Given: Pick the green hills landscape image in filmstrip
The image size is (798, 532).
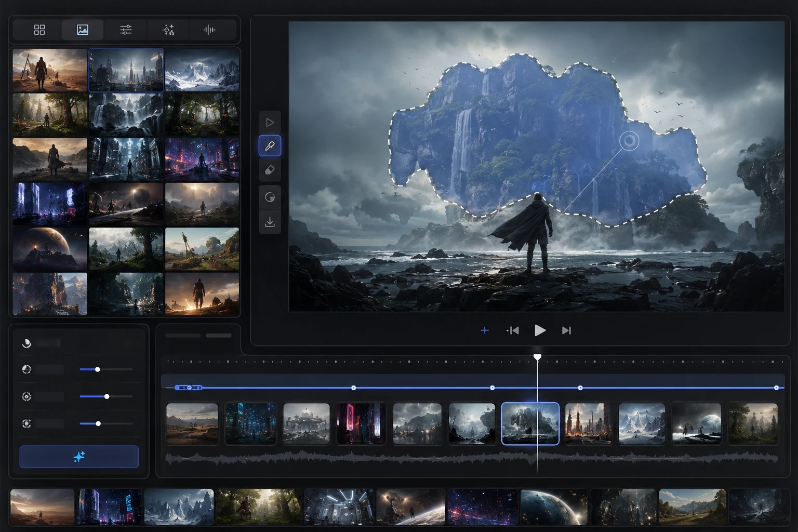Looking at the screenshot, I should (x=692, y=507).
